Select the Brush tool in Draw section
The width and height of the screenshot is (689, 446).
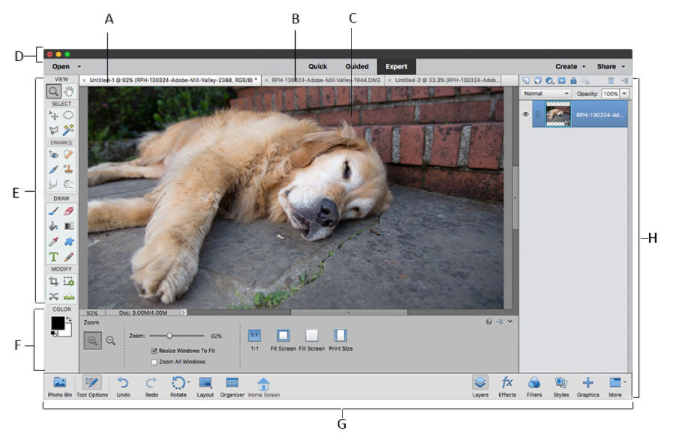pos(54,211)
